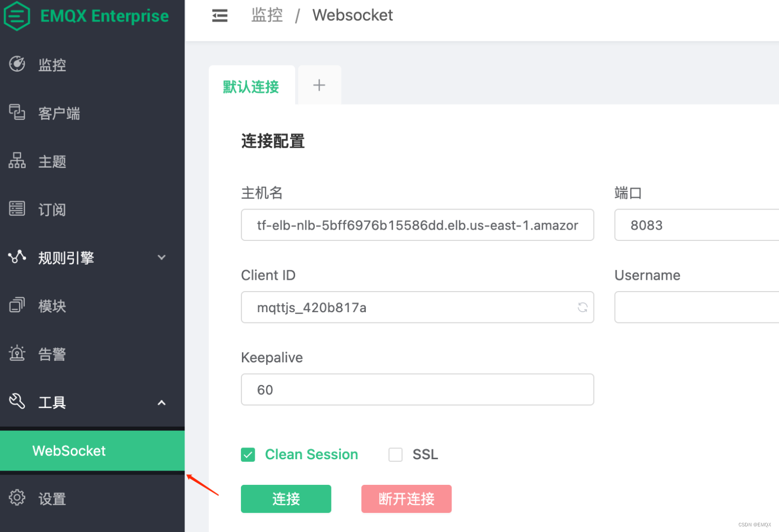Click the 客户端 clients icon
The image size is (779, 532).
[x=17, y=112]
